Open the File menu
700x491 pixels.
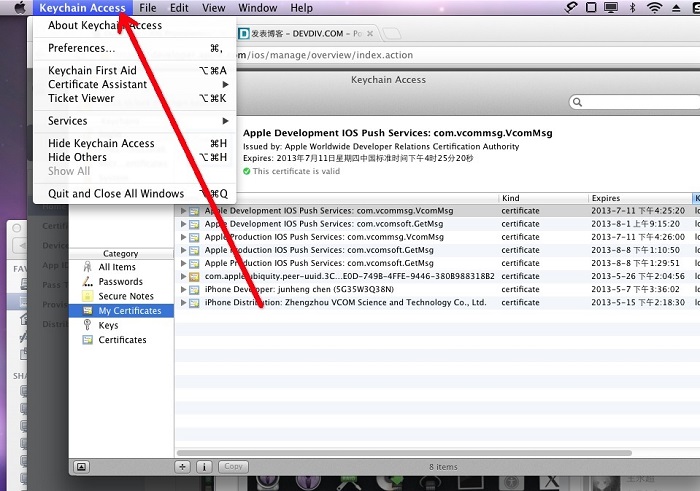[147, 8]
